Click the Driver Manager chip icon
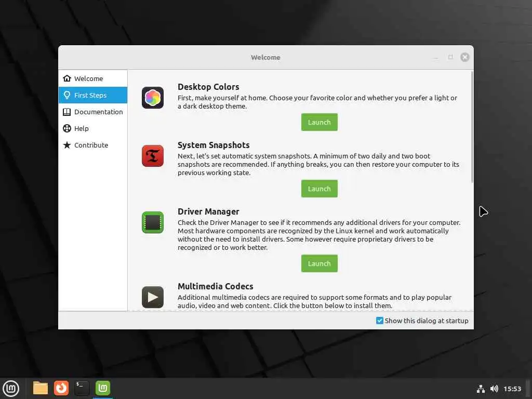Viewport: 532px width, 399px height. pos(153,222)
